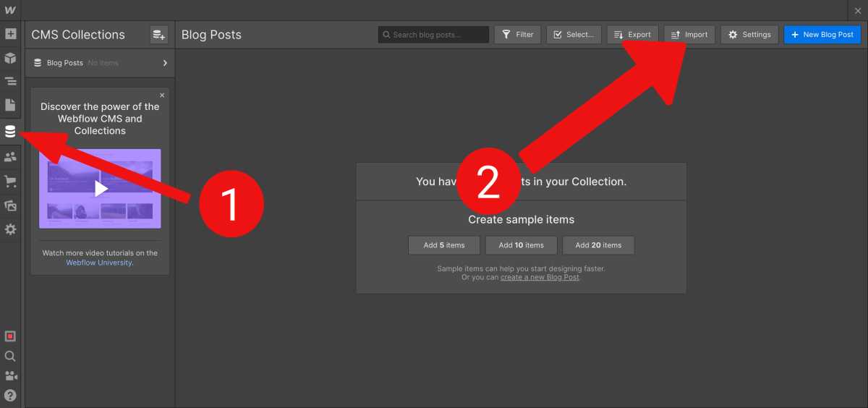Open site Settings gear in sidebar
Screen dimensions: 868x408
pos(10,229)
